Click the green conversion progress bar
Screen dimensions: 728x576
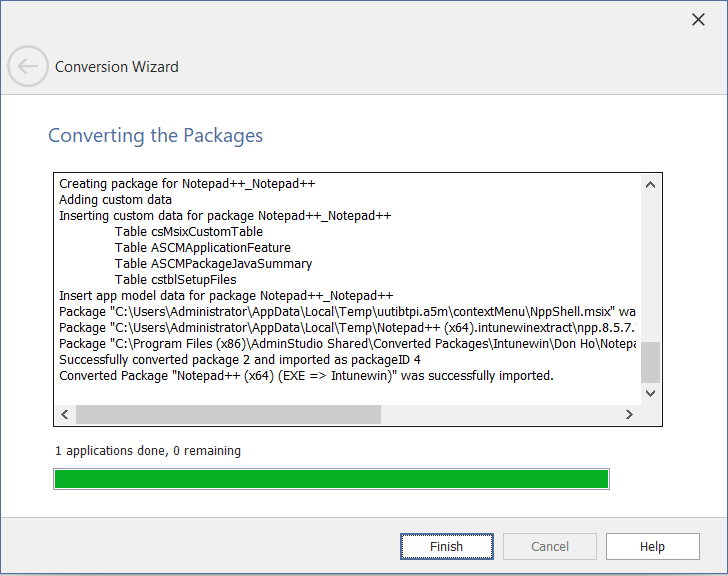point(331,479)
